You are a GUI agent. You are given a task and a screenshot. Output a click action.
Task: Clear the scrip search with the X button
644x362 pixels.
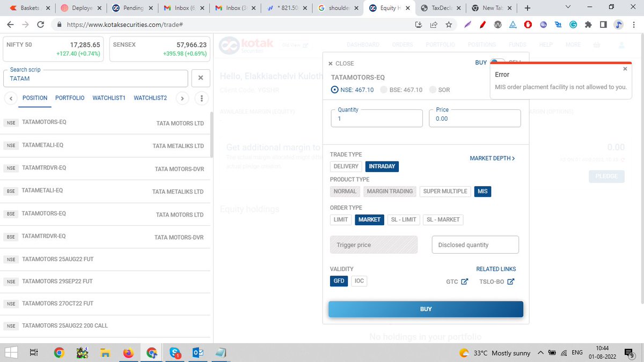(201, 78)
